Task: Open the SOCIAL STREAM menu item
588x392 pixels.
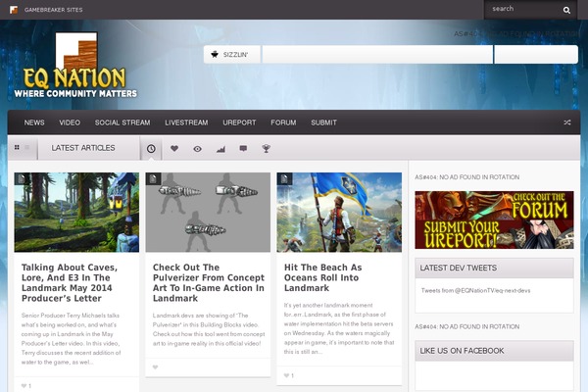Action: [122, 122]
